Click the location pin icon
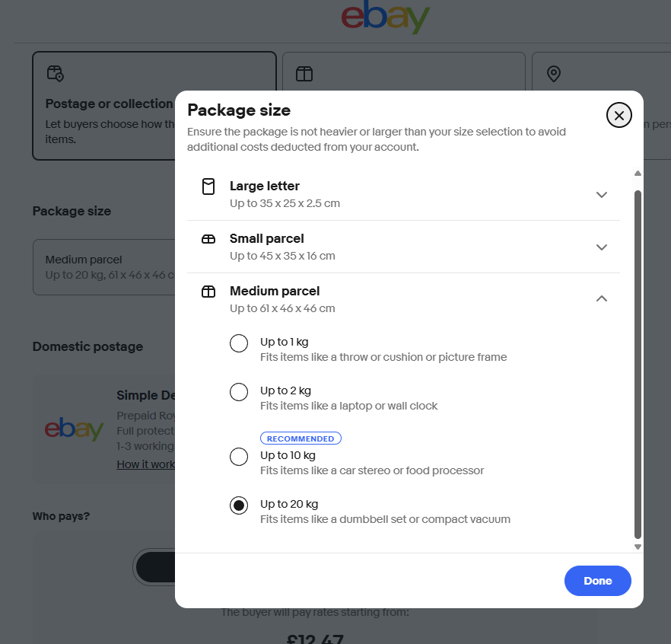The image size is (671, 644). coord(554,73)
